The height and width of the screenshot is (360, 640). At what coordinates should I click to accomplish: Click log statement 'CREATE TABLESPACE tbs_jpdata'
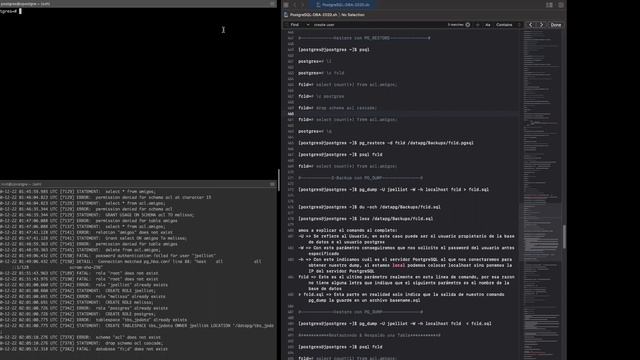[137, 326]
